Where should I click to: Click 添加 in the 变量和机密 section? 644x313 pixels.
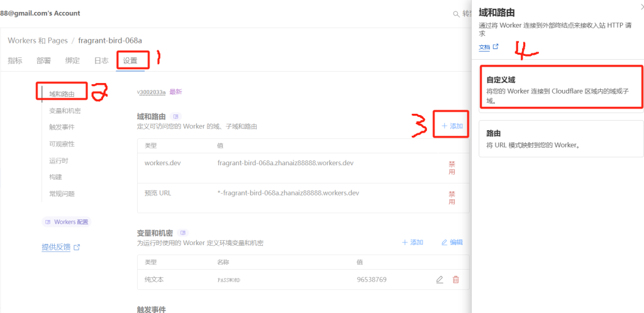[413, 242]
